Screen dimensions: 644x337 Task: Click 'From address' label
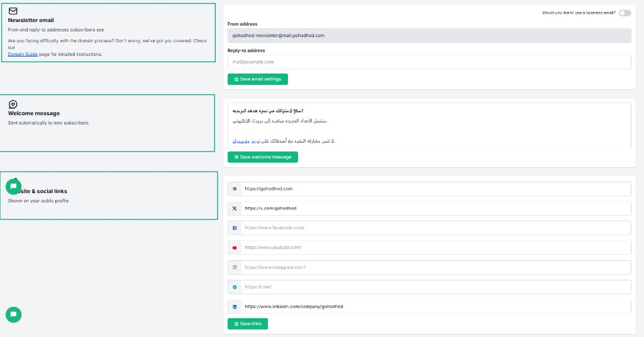tap(242, 25)
